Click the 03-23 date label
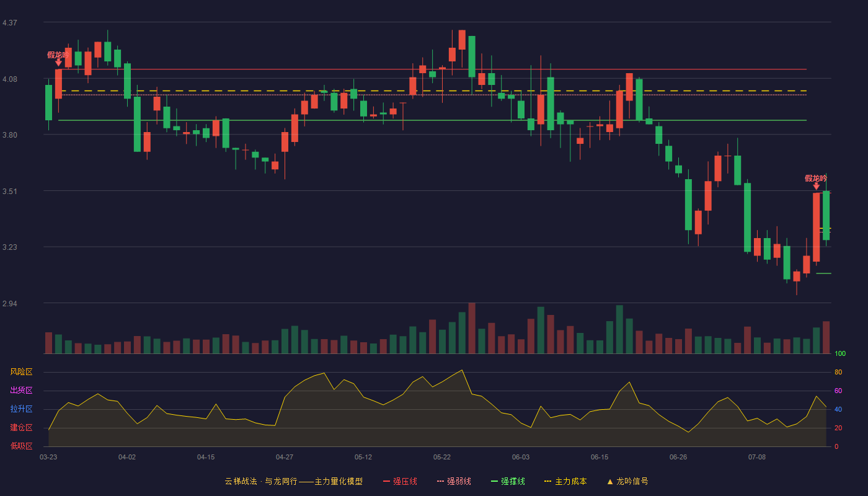 [x=48, y=457]
